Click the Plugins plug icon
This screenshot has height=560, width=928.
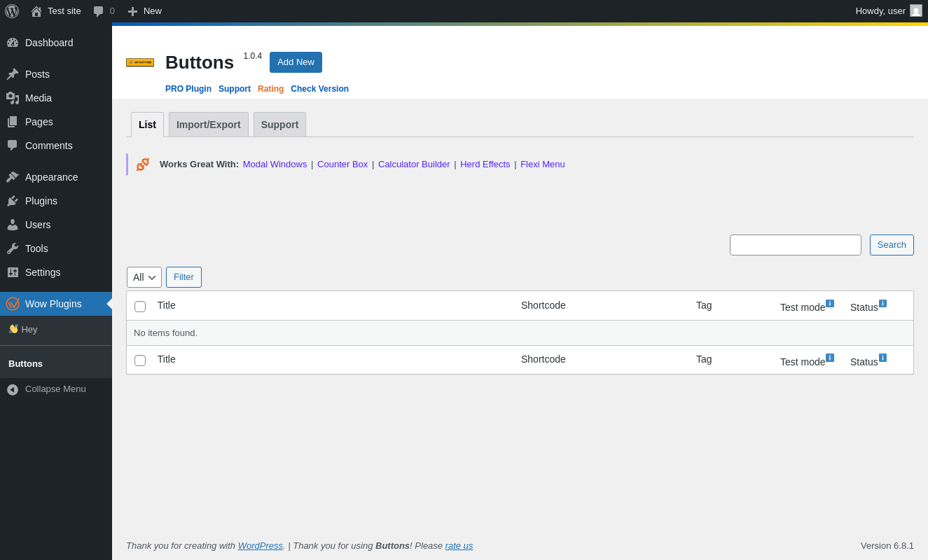point(13,201)
